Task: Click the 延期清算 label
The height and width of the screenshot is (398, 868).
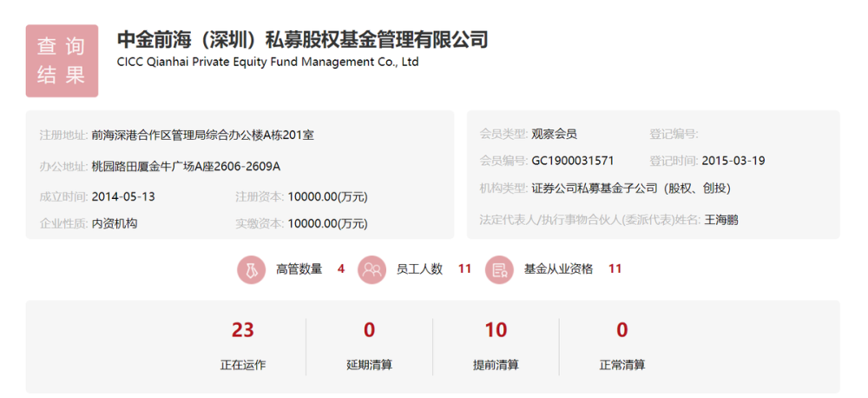Action: (x=369, y=365)
